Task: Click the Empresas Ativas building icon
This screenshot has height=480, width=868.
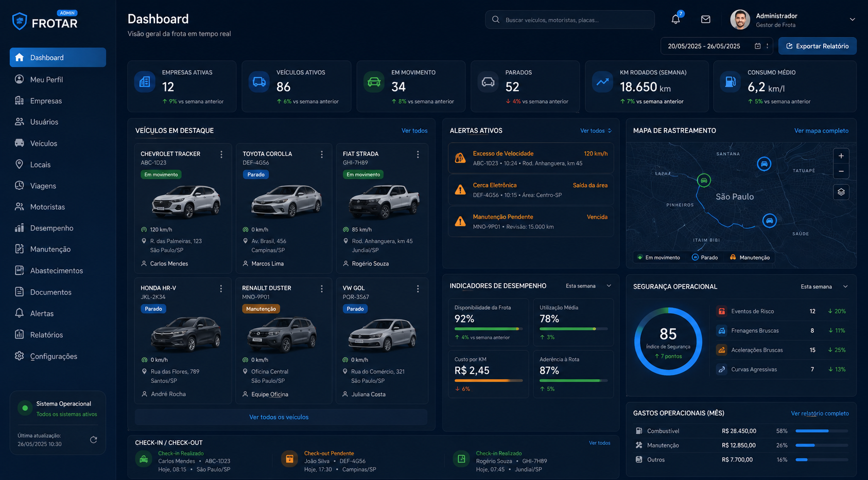Action: 145,82
